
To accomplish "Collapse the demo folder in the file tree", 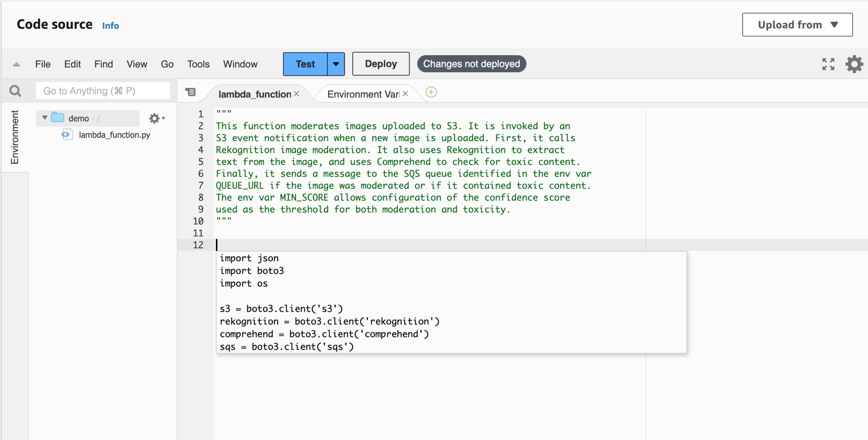I will click(44, 119).
